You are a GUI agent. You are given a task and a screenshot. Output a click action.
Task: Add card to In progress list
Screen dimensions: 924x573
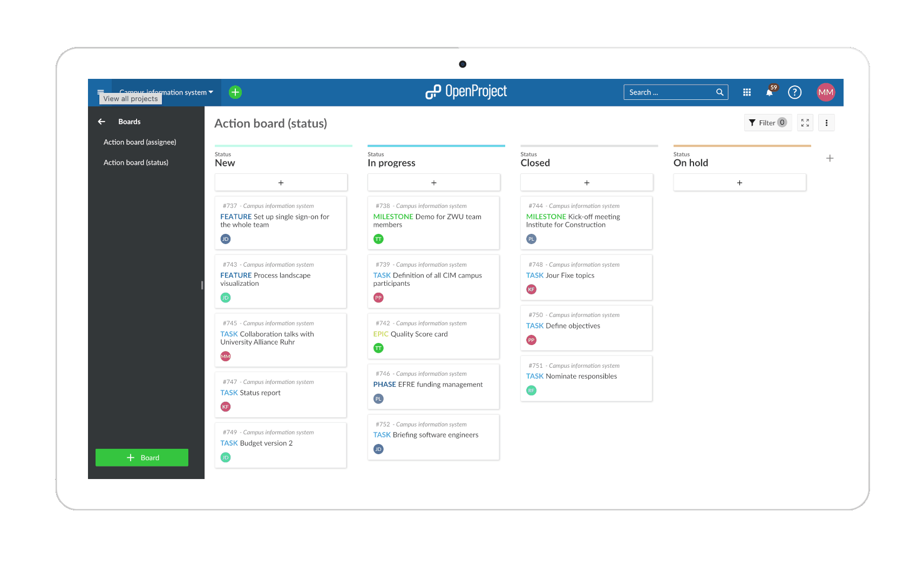tap(434, 183)
